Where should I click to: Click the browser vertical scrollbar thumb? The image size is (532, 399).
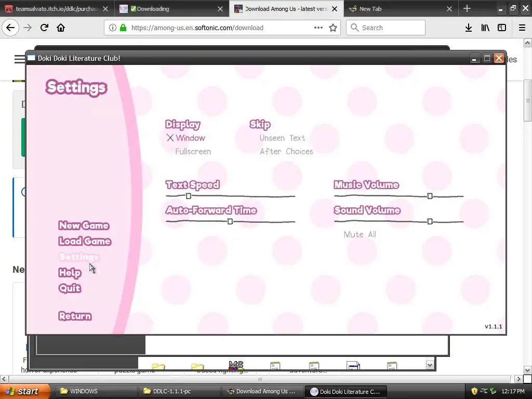(x=527, y=100)
